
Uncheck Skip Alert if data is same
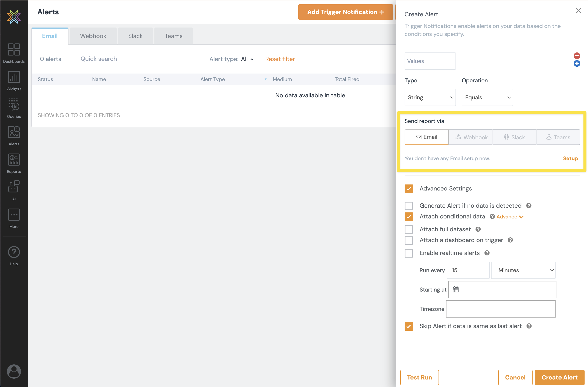pos(409,326)
